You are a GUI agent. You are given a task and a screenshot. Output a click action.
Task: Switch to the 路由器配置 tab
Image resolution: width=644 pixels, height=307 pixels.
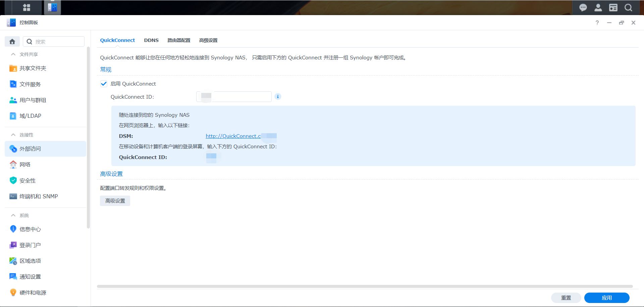pos(179,40)
